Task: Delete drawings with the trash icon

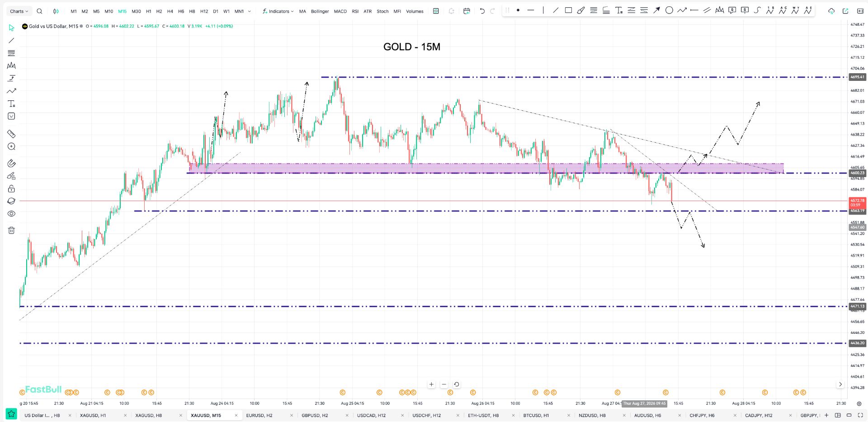Action: pos(11,230)
